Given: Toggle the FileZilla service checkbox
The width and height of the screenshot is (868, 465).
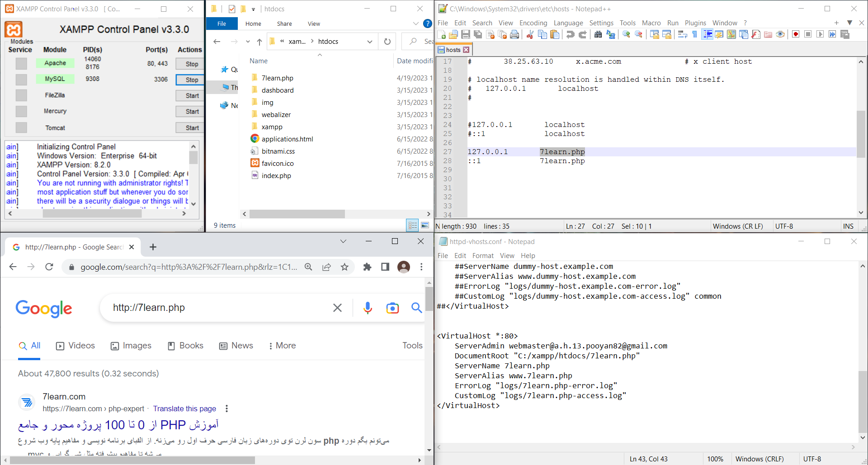Looking at the screenshot, I should (x=21, y=95).
